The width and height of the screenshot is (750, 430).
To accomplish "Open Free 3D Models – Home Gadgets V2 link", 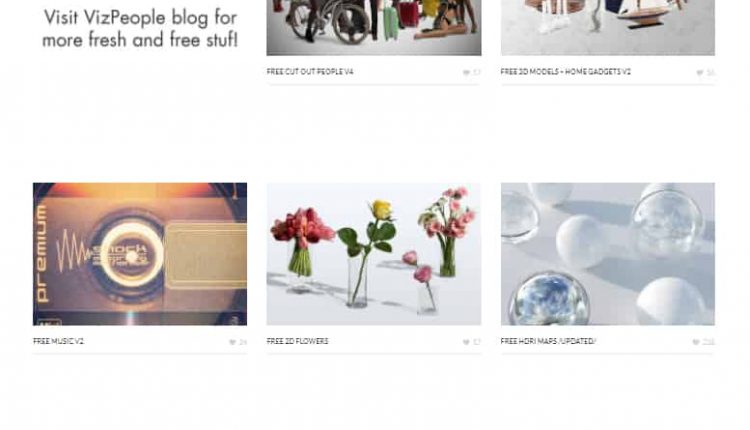I will 565,72.
